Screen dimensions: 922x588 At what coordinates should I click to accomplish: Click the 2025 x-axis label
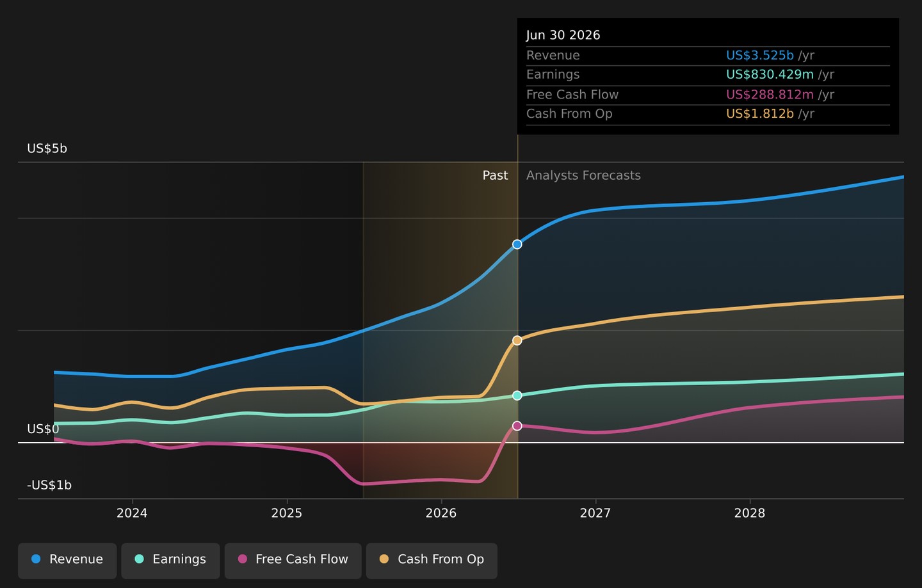coord(287,513)
